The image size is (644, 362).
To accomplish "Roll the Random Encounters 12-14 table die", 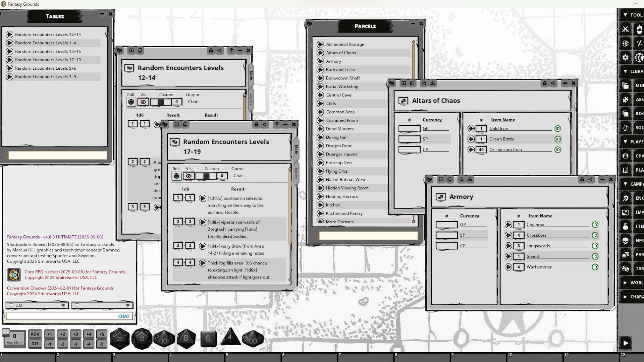I will coord(130,102).
